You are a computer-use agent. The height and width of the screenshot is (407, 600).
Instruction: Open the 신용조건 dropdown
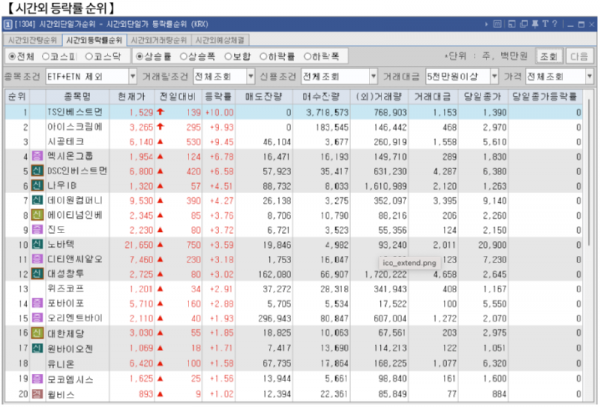(x=339, y=77)
